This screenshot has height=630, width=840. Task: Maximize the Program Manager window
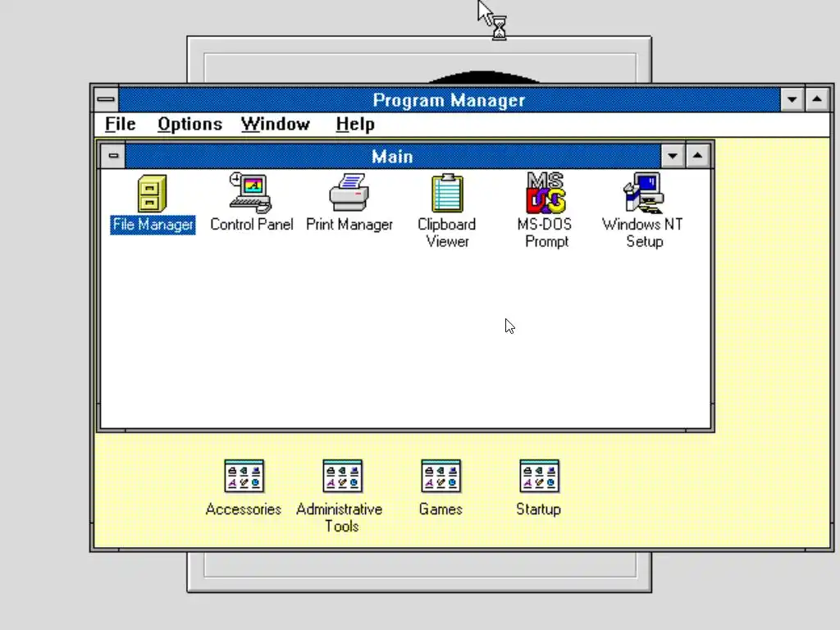click(x=817, y=99)
